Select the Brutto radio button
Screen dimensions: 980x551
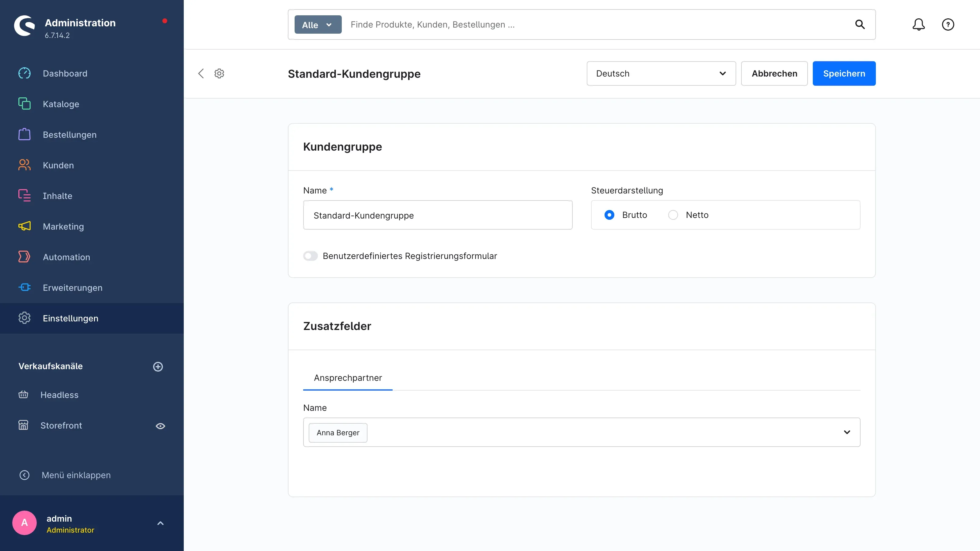pyautogui.click(x=609, y=215)
